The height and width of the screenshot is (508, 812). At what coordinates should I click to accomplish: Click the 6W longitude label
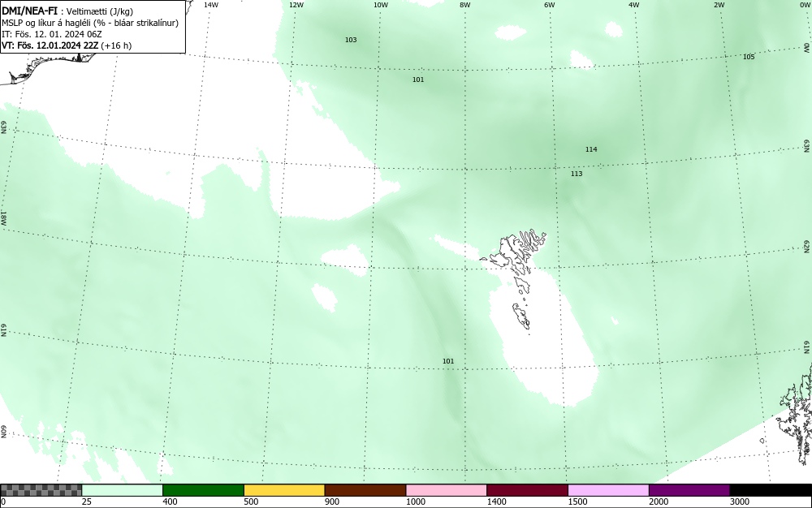click(550, 5)
